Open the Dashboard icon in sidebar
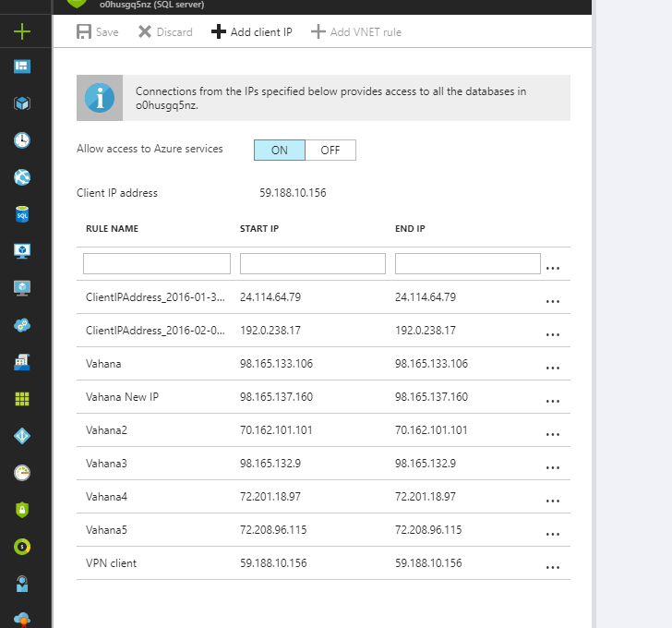 (22, 66)
